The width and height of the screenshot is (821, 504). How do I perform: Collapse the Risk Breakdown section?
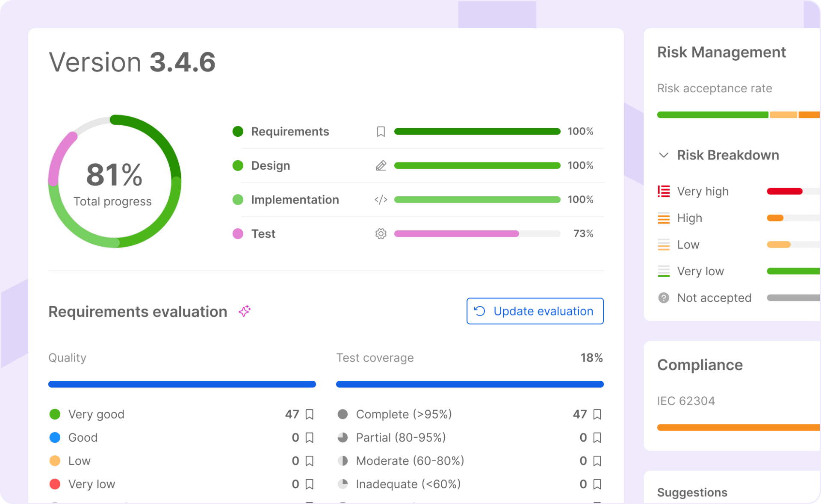click(664, 155)
